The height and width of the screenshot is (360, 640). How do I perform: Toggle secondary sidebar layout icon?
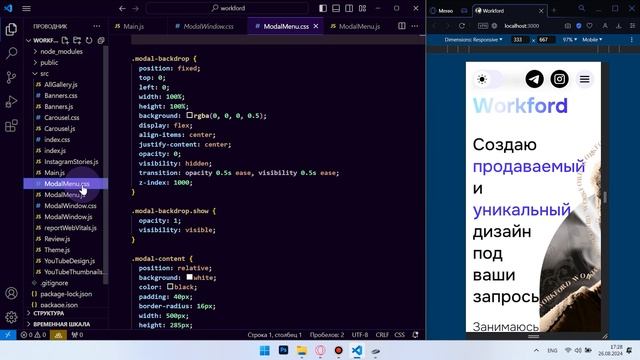349,8
